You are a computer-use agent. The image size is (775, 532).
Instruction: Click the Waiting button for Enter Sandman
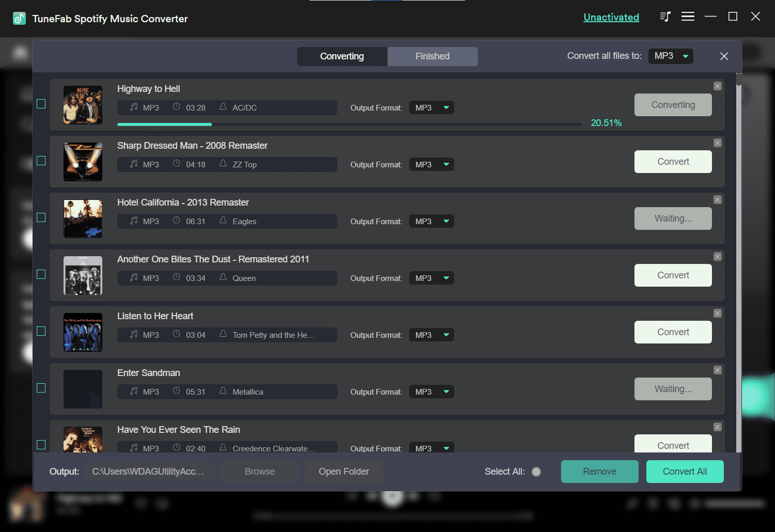pyautogui.click(x=673, y=389)
